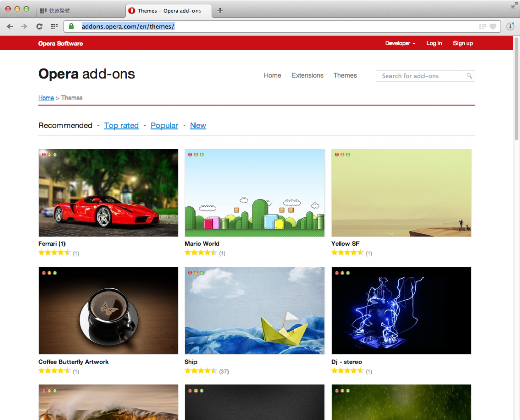The height and width of the screenshot is (420, 520).
Task: Click the magnifier in the add-ons search box
Action: click(470, 75)
